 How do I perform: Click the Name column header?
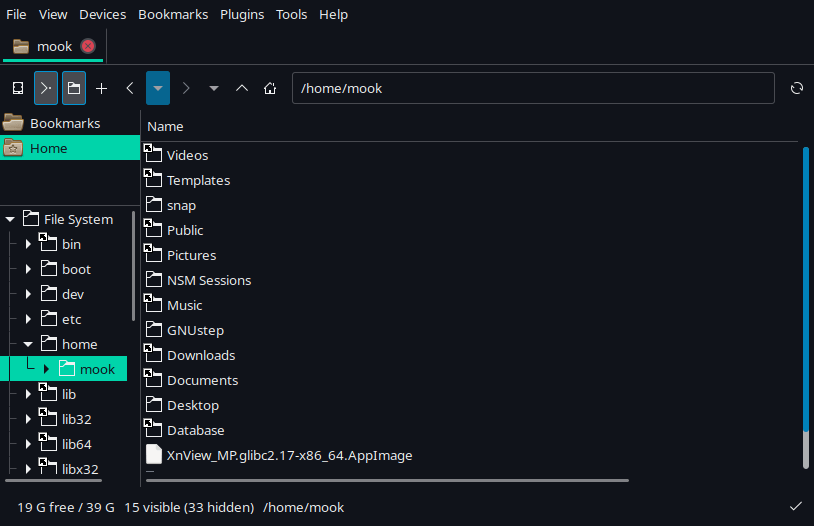pyautogui.click(x=165, y=127)
